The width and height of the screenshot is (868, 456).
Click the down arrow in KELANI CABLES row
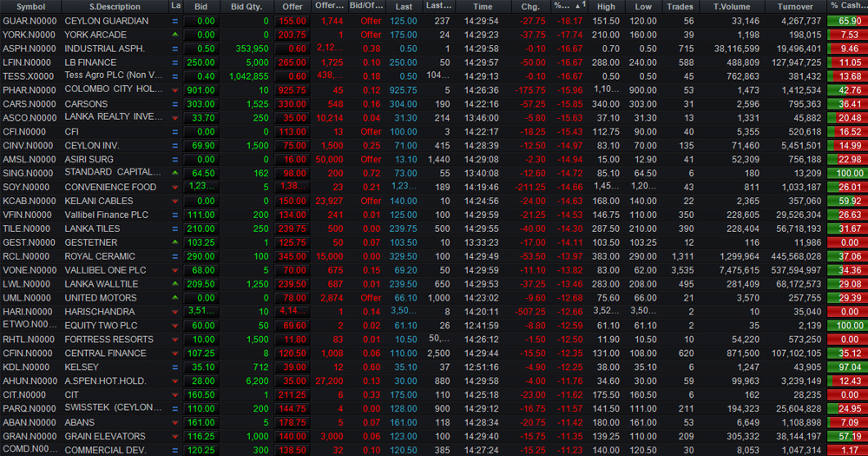(175, 202)
